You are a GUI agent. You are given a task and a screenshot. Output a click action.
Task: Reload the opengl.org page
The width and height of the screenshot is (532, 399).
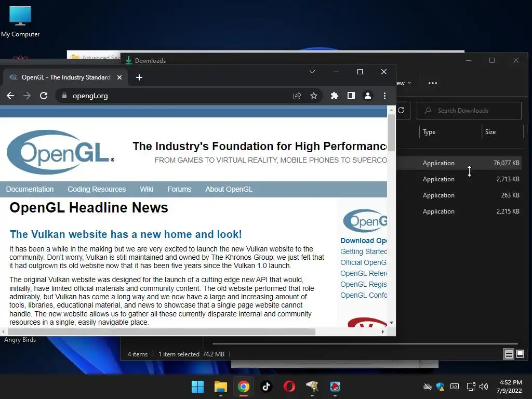tap(44, 96)
